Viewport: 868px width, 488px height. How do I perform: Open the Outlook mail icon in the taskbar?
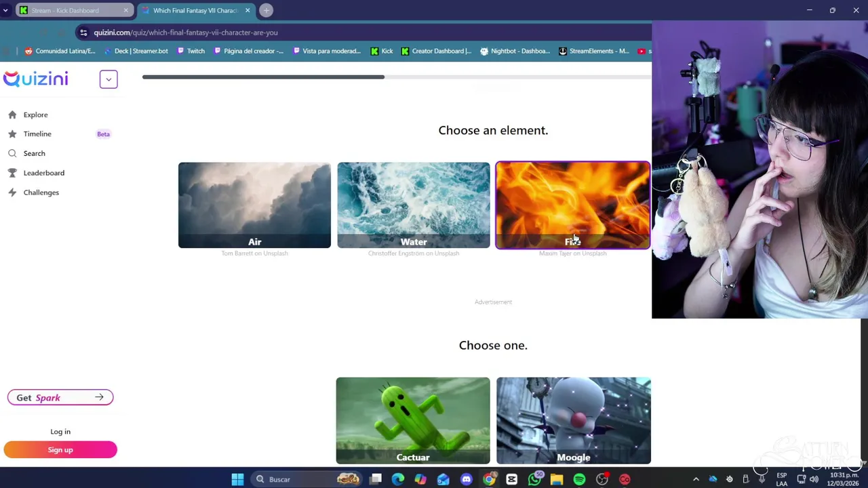click(443, 479)
